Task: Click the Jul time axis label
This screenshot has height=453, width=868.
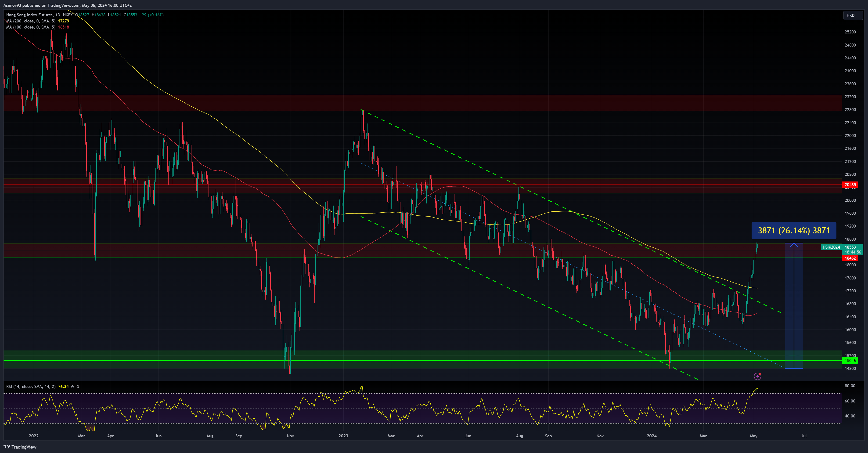Action: (x=804, y=436)
